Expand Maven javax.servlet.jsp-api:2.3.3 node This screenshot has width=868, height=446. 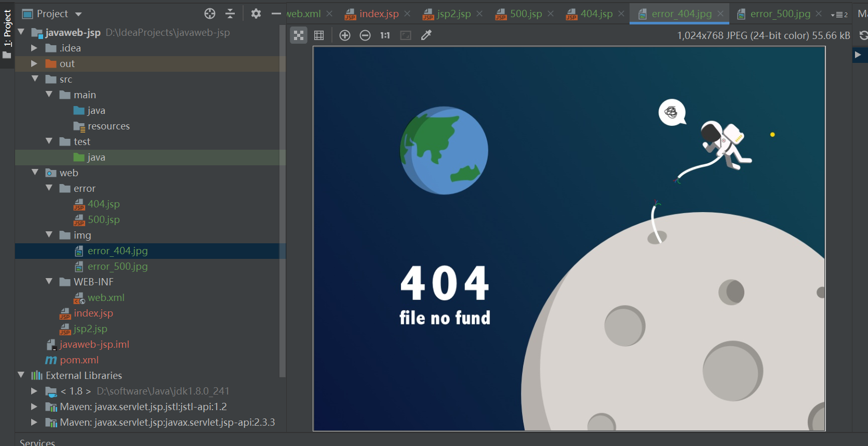34,422
